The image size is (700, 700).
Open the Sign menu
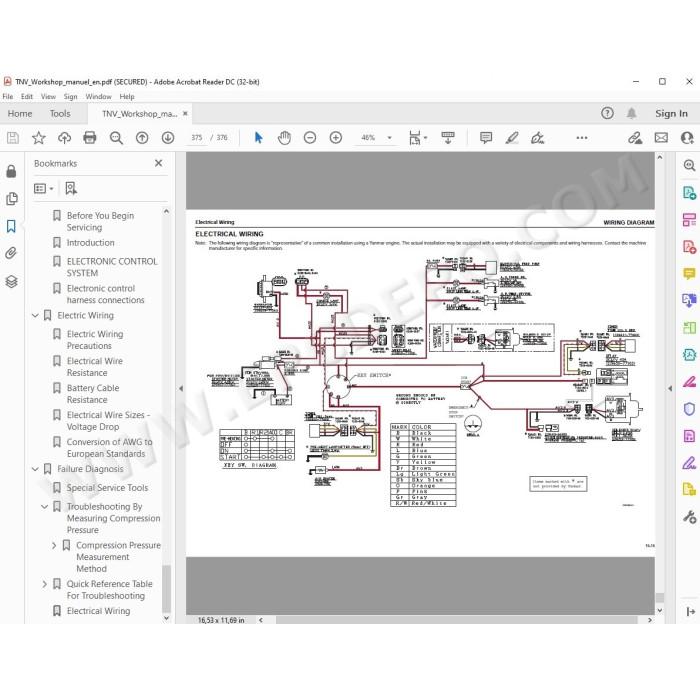(71, 96)
